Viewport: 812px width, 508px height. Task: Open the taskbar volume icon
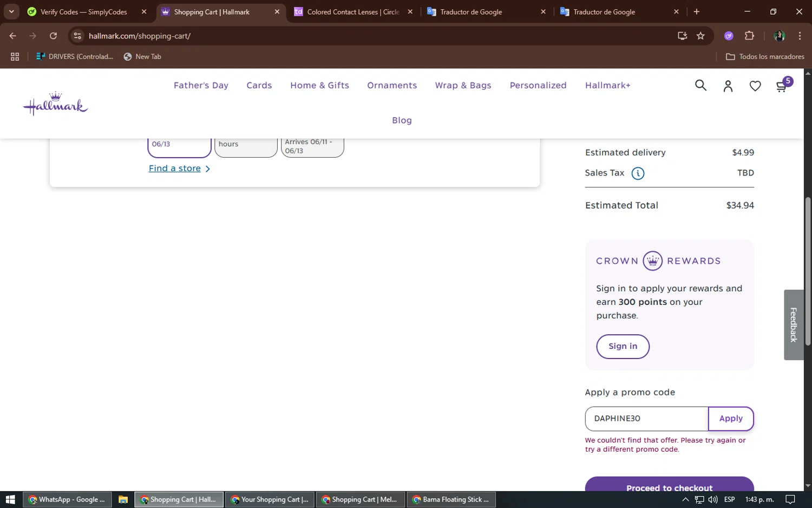point(713,499)
